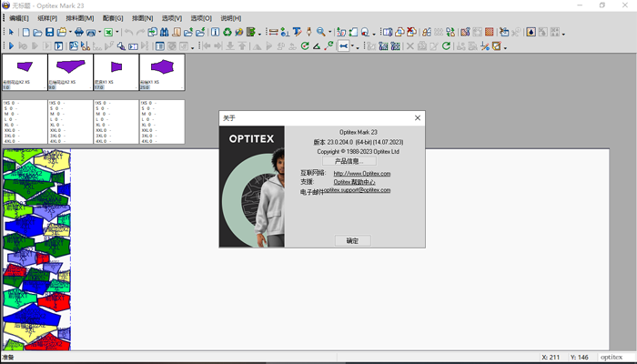Click the printer icon
The image size is (637, 364).
click(x=79, y=32)
